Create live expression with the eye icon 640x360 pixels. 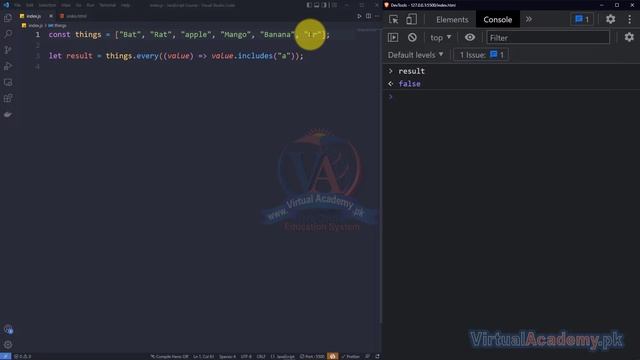click(470, 38)
